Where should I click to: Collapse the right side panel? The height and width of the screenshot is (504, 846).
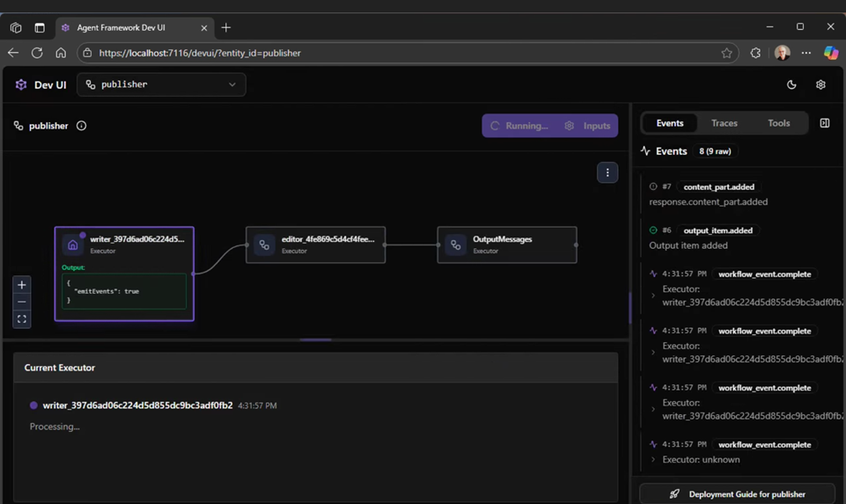click(x=825, y=123)
